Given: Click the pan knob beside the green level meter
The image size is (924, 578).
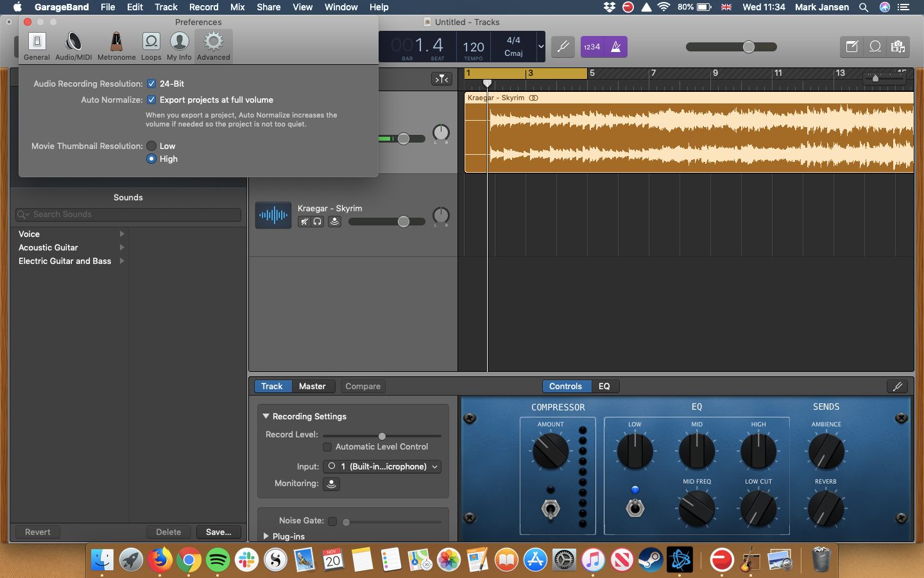Looking at the screenshot, I should point(441,133).
